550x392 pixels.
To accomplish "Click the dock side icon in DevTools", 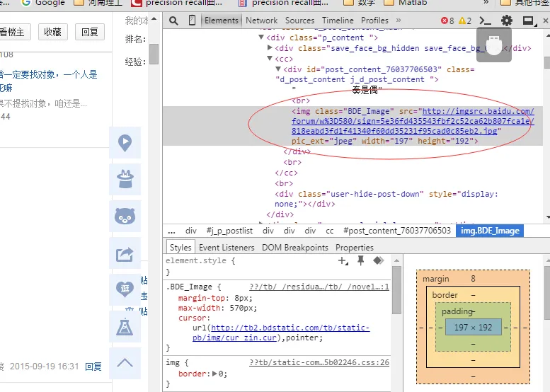I will [528, 21].
